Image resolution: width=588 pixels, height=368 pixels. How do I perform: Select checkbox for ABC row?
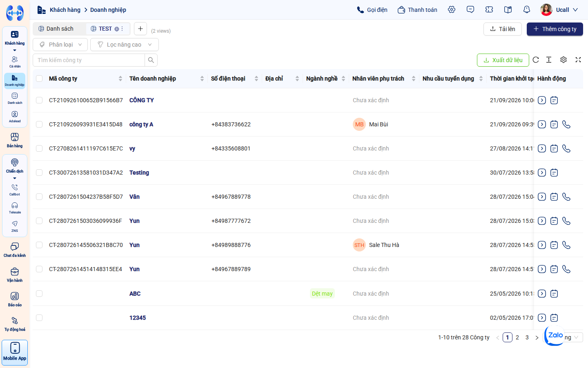39,294
